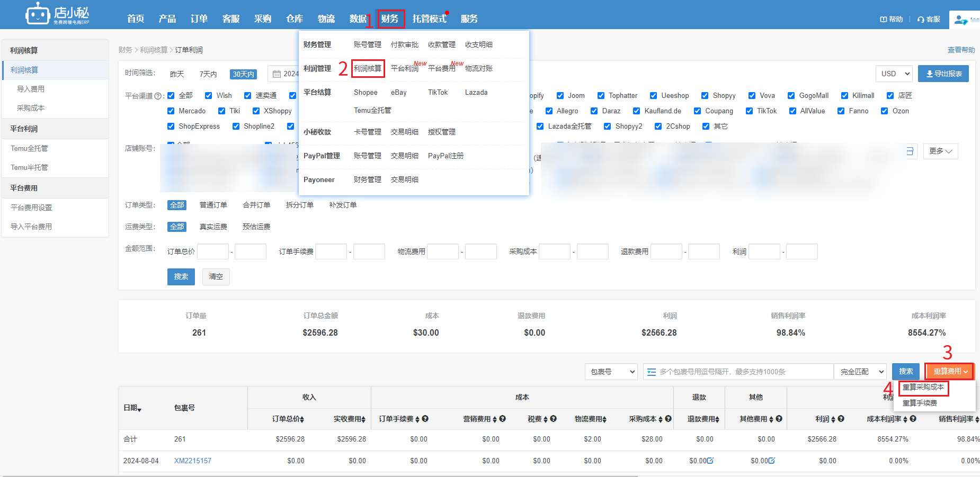Click the store accounts expand icon beside 更多
Viewport: 980px width, 477px height.
(x=910, y=151)
